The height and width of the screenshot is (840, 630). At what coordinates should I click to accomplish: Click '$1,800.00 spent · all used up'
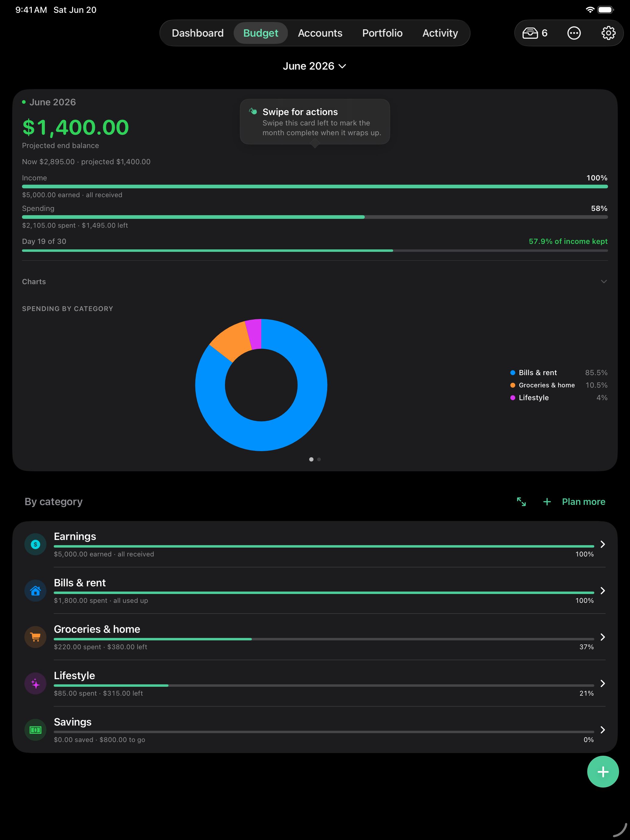(101, 600)
